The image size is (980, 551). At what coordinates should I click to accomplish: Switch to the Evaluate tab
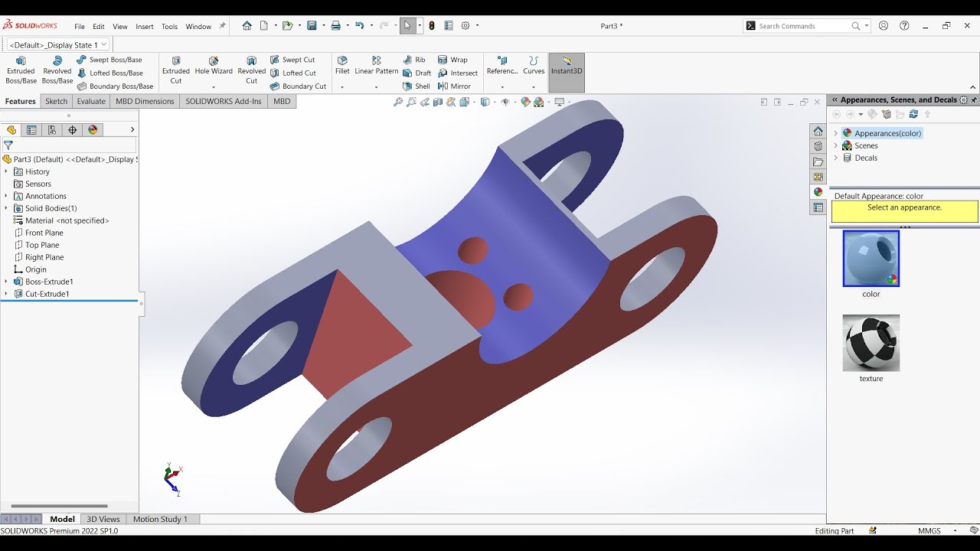[x=91, y=101]
